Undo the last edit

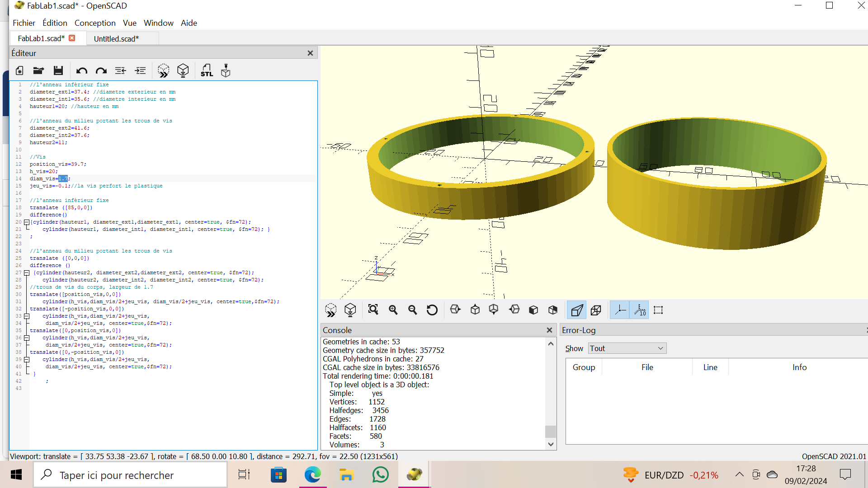pos(81,70)
